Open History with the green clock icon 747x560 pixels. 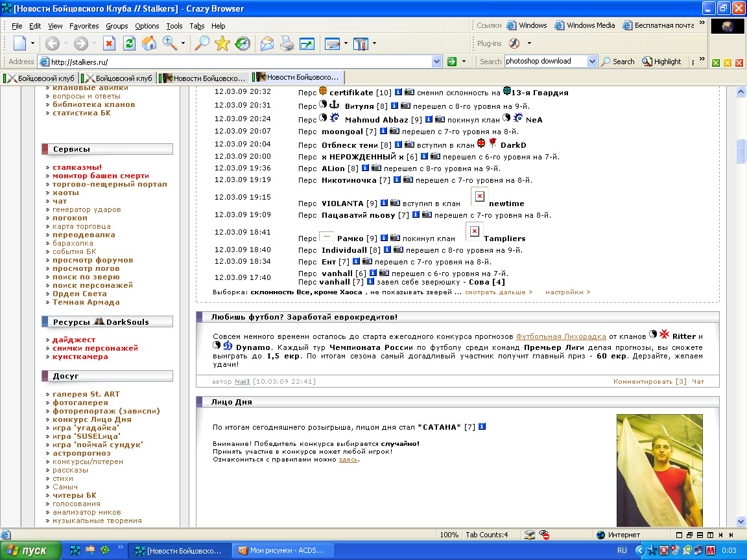pos(243,44)
